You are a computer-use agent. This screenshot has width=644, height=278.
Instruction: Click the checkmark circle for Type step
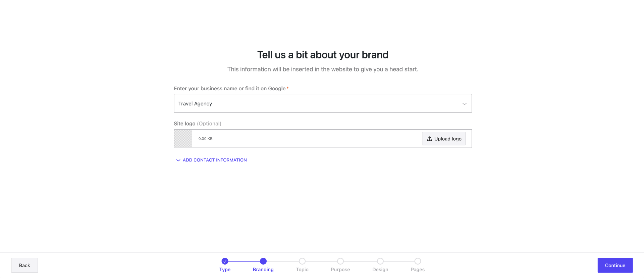tap(225, 261)
